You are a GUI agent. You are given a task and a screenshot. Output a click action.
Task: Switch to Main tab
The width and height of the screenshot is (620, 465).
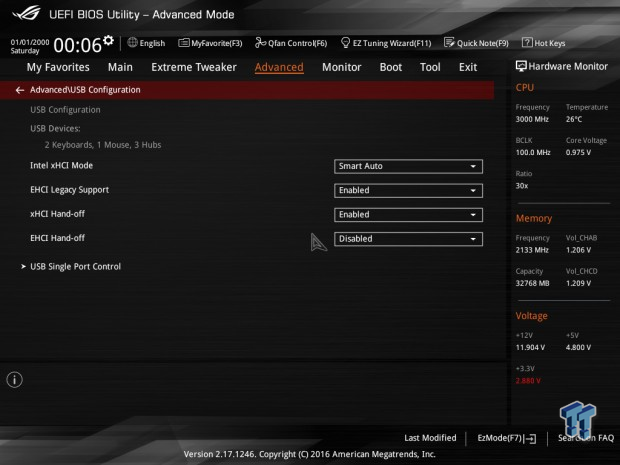point(120,67)
